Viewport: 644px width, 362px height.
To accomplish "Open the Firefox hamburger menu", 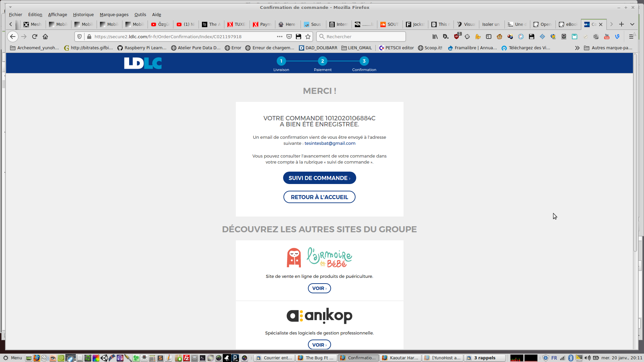I will point(631,37).
